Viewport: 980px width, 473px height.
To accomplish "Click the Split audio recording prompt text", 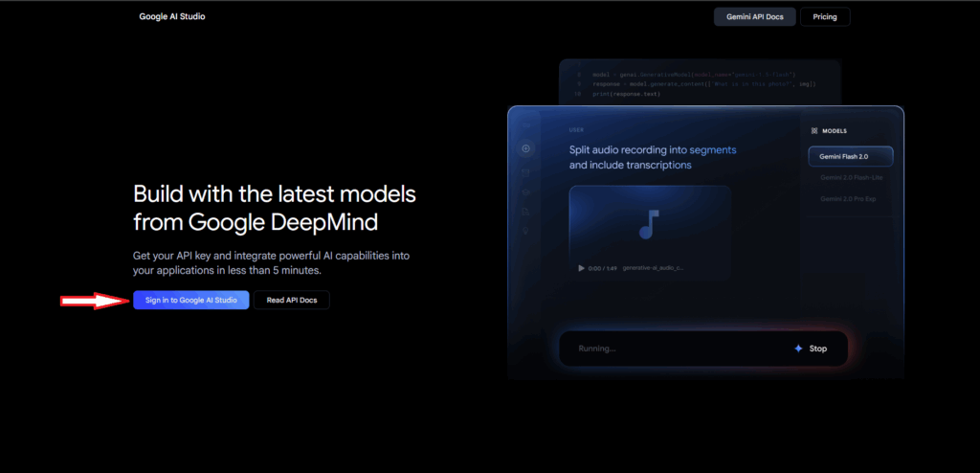I will click(x=653, y=158).
